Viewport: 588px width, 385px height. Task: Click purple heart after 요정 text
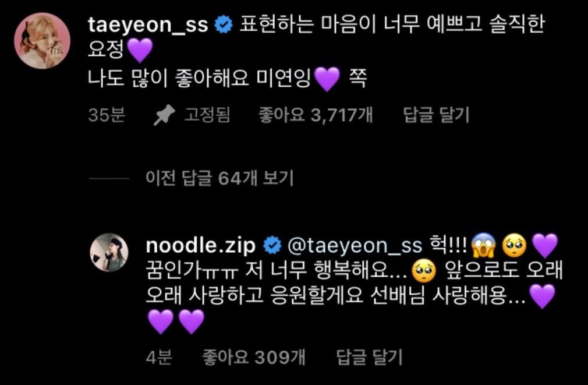coord(140,50)
